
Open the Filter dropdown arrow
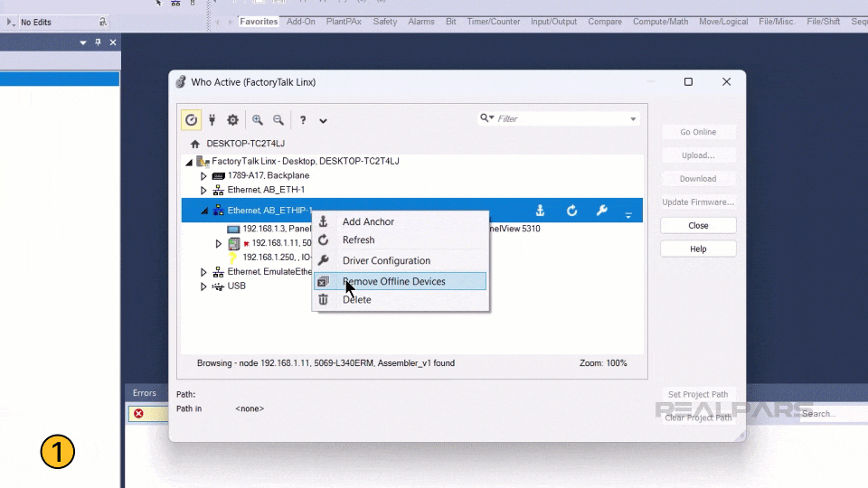(x=633, y=119)
